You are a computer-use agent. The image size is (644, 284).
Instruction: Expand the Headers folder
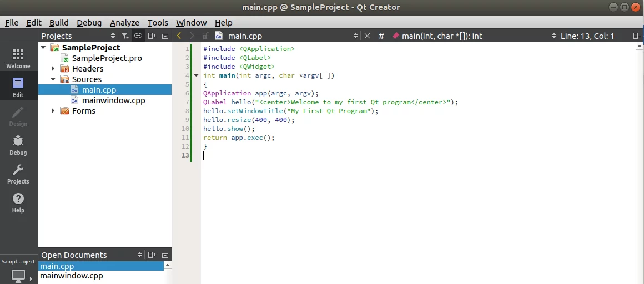point(53,69)
